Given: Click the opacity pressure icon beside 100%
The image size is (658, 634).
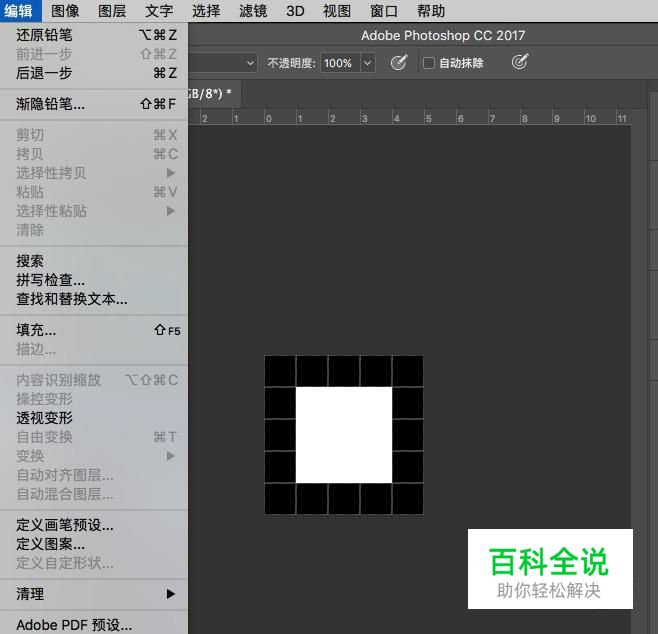Looking at the screenshot, I should point(399,63).
